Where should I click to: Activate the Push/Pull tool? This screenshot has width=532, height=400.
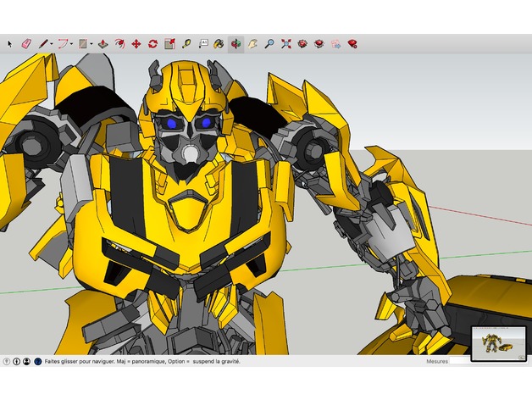point(103,44)
